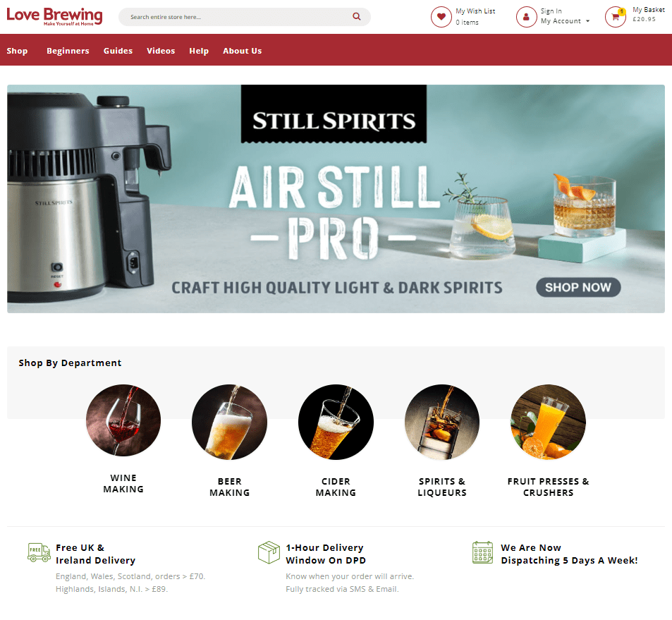Open the basket cart icon
672x620 pixels.
coord(616,17)
